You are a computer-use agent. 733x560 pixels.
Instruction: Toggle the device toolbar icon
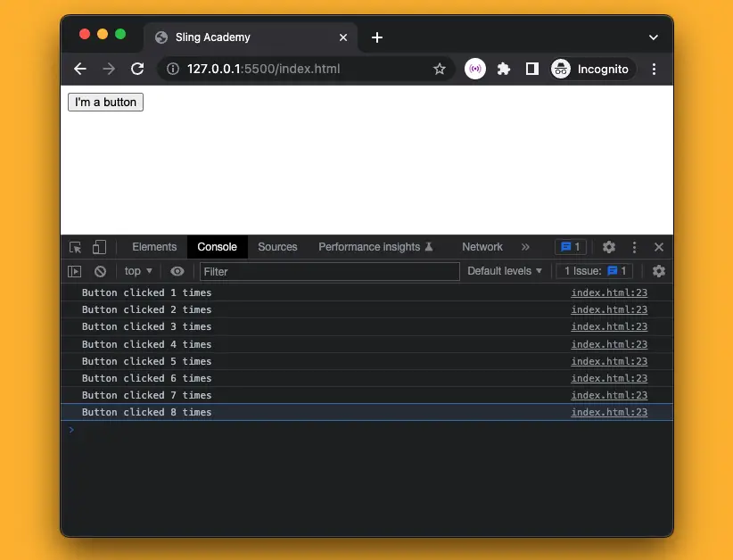pyautogui.click(x=99, y=247)
